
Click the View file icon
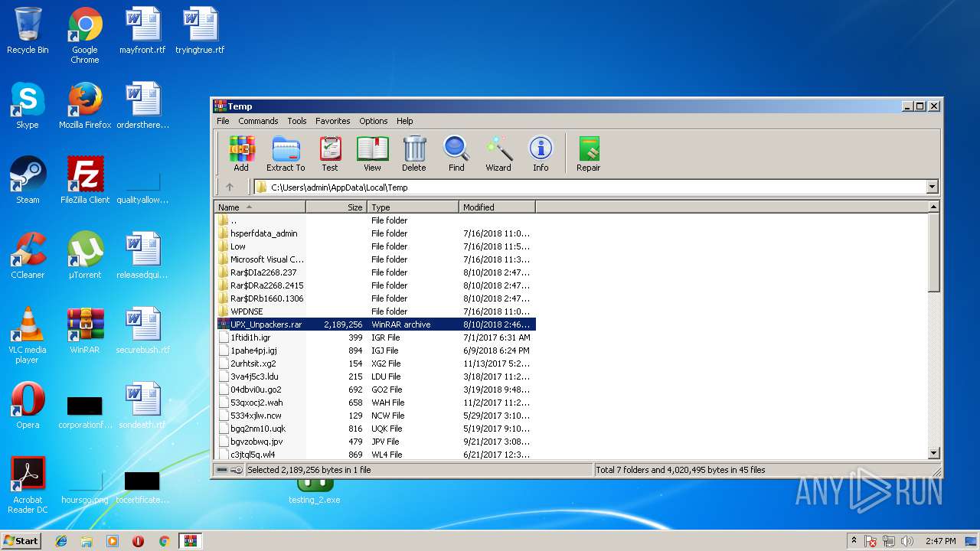(372, 154)
